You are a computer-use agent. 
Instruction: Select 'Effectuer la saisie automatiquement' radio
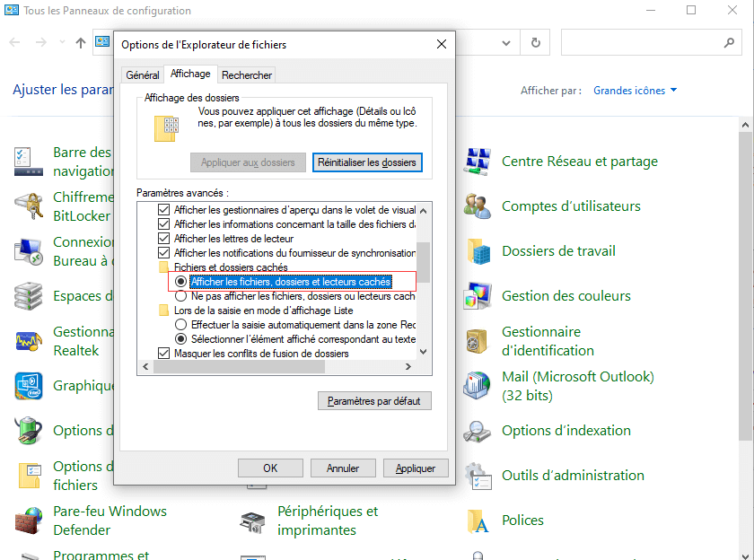181,324
